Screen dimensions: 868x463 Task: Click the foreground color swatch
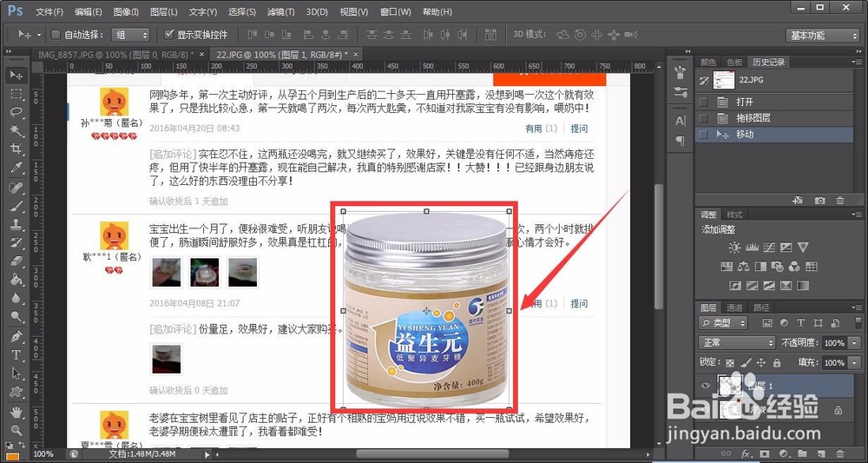pos(11,458)
